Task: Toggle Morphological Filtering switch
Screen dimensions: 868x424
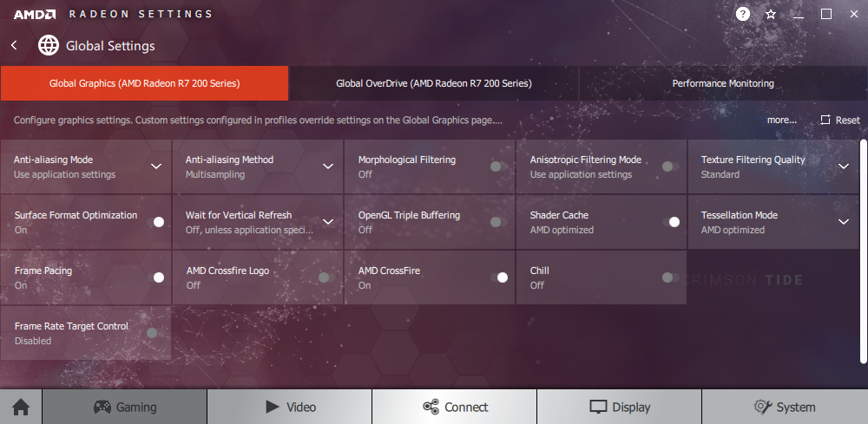Action: (x=498, y=166)
